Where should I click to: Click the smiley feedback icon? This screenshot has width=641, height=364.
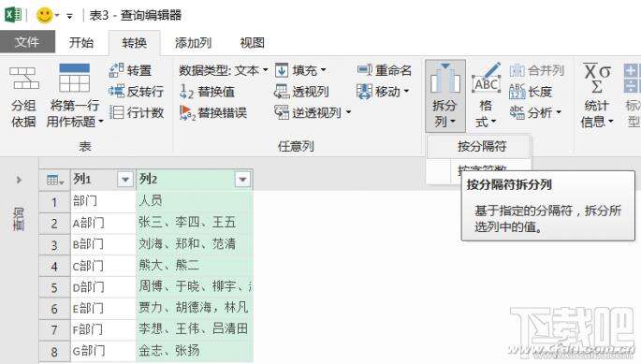(44, 16)
